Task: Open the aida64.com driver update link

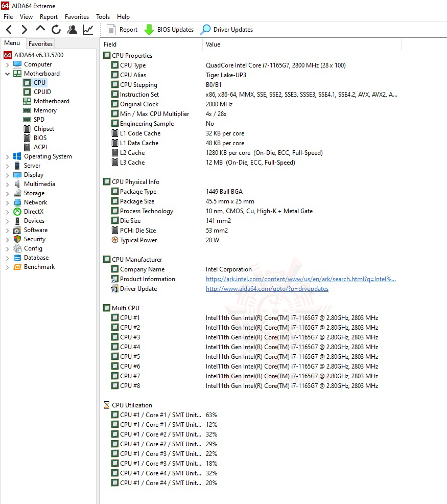Action: tap(267, 289)
